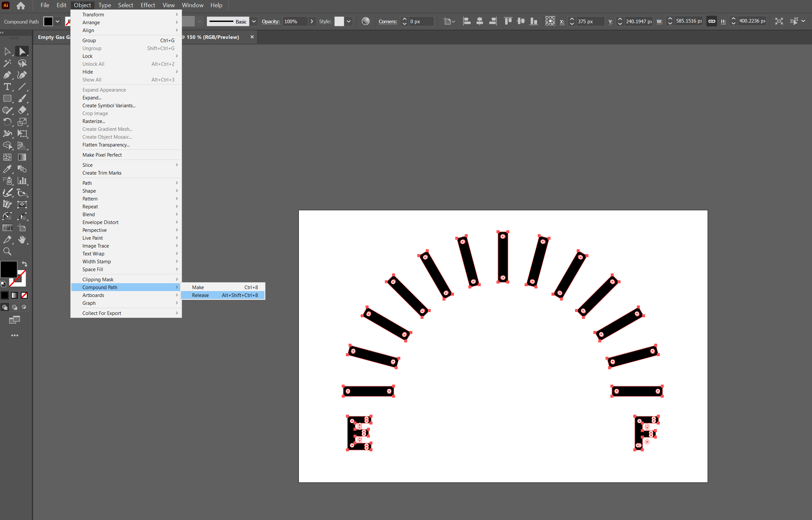Screen dimensions: 812x520
Task: Select the Type tool
Action: point(7,87)
